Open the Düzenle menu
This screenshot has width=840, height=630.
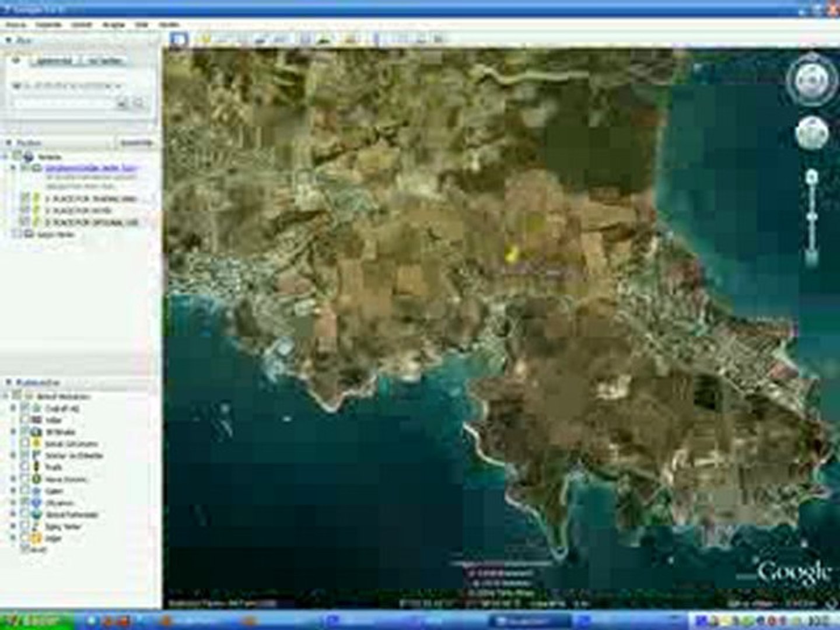coord(48,25)
